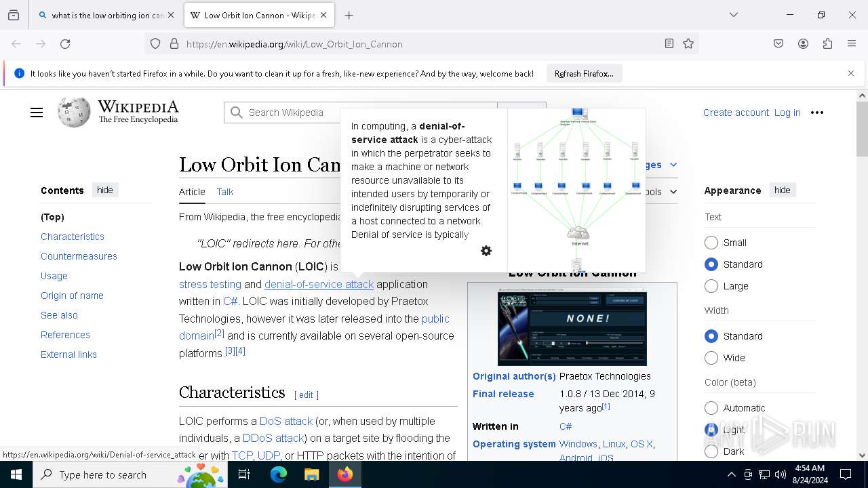Click the URL address bar

pyautogui.click(x=420, y=44)
